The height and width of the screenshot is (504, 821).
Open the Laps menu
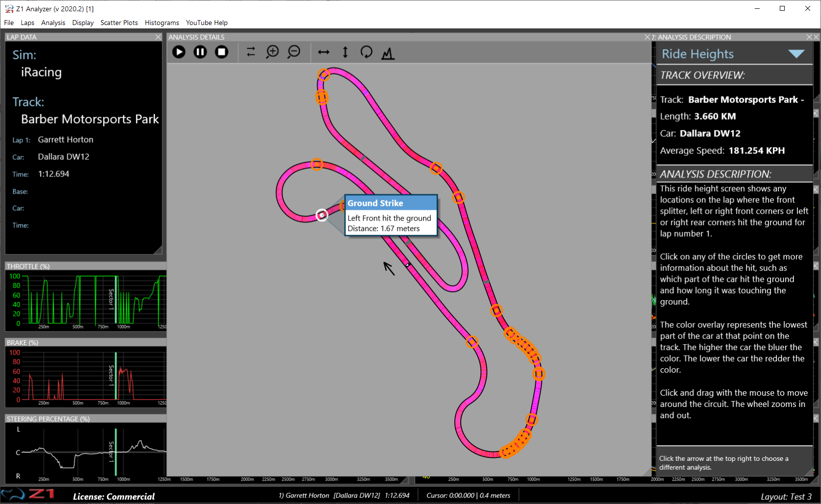point(27,23)
